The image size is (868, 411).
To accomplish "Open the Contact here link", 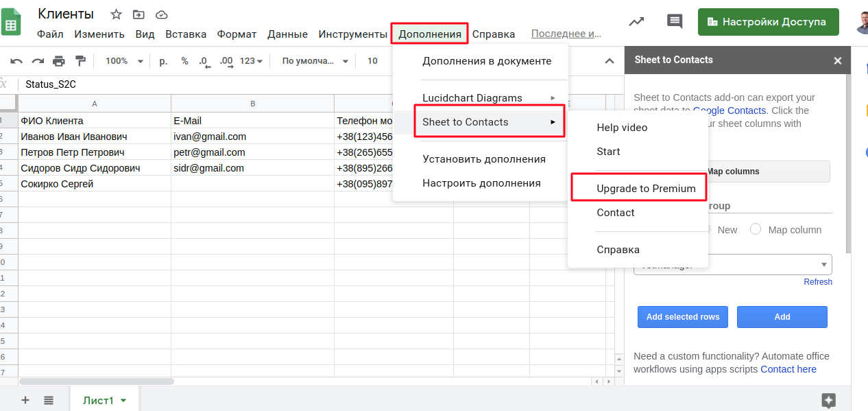I will [788, 369].
